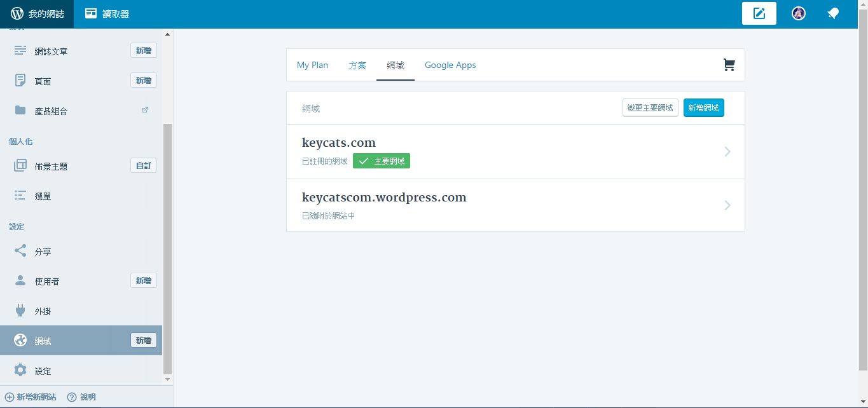Viewport: 868px width, 408px height.
Task: Click sidebar scrollbar up arrow
Action: [x=168, y=34]
